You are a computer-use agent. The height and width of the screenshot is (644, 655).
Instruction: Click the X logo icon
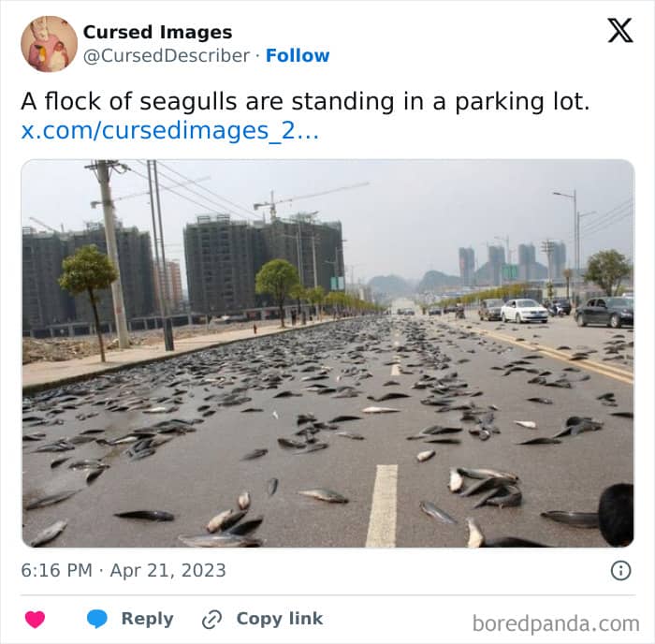pos(620,30)
